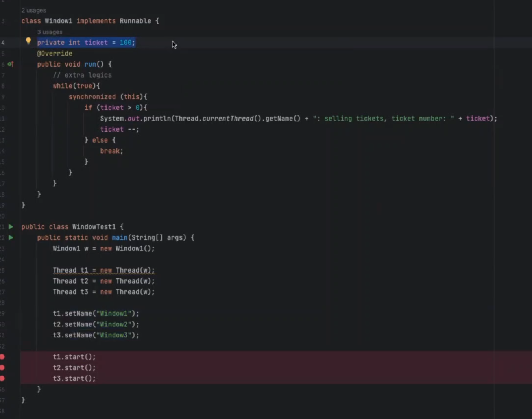
Task: Disable the breakpoint on t3.start() line
Action: click(2, 378)
